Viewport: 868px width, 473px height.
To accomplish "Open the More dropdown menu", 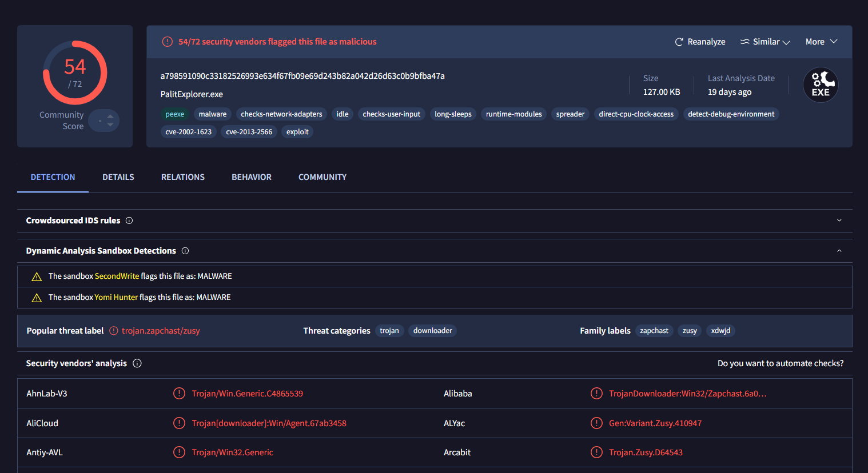I will click(x=821, y=42).
